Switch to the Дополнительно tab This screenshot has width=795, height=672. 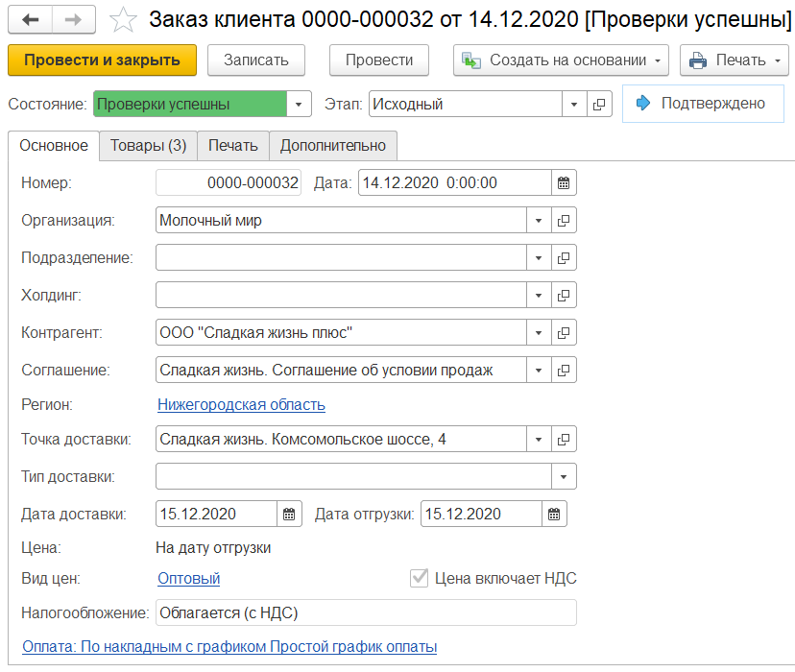coord(332,146)
